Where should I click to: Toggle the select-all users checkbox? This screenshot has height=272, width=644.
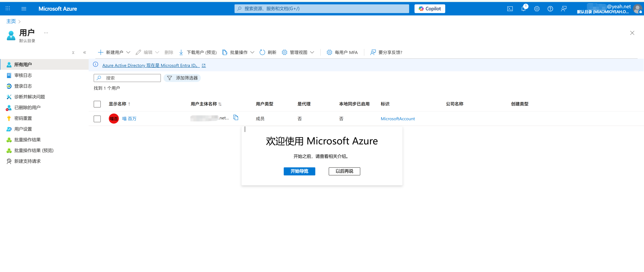pyautogui.click(x=97, y=104)
